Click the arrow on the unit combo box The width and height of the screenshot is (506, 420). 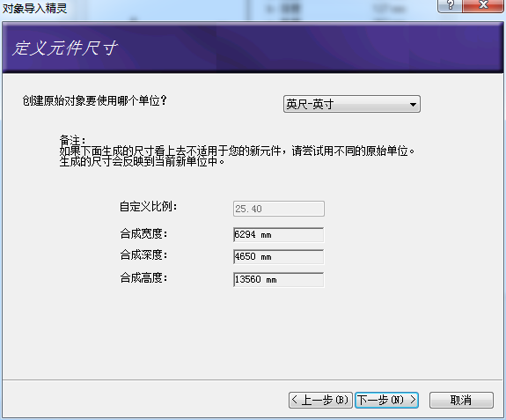coord(413,104)
